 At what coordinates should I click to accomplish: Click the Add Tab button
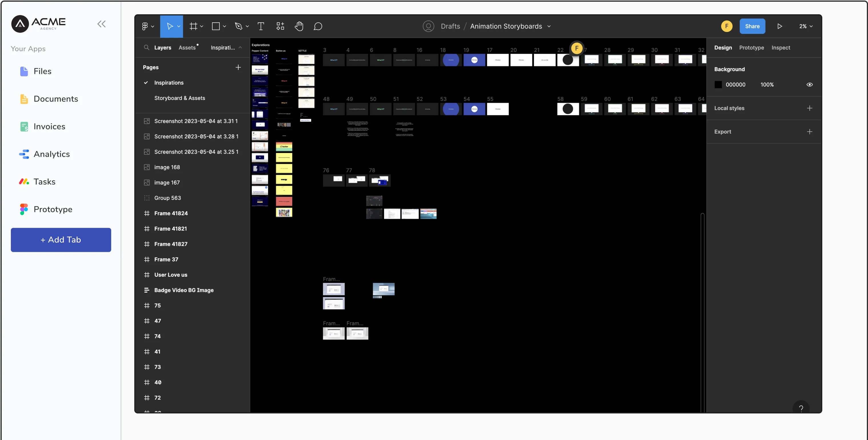click(61, 240)
